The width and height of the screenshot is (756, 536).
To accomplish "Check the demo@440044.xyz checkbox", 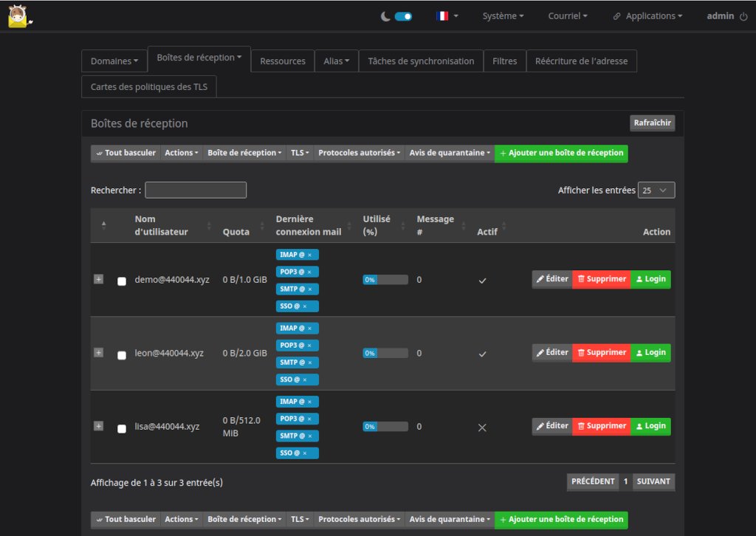I will [x=122, y=281].
